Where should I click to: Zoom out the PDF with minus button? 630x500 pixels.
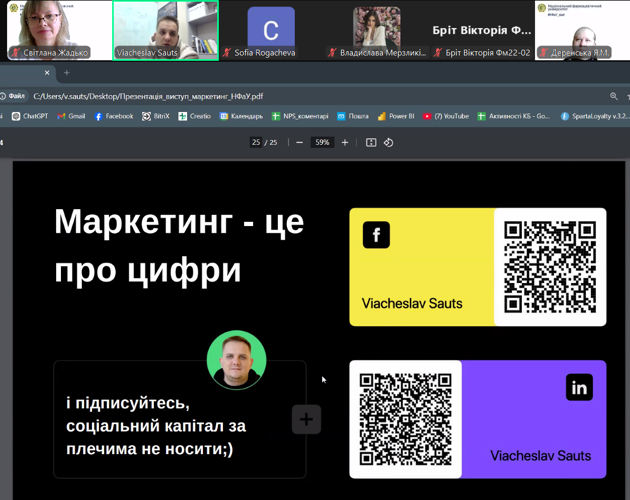299,142
